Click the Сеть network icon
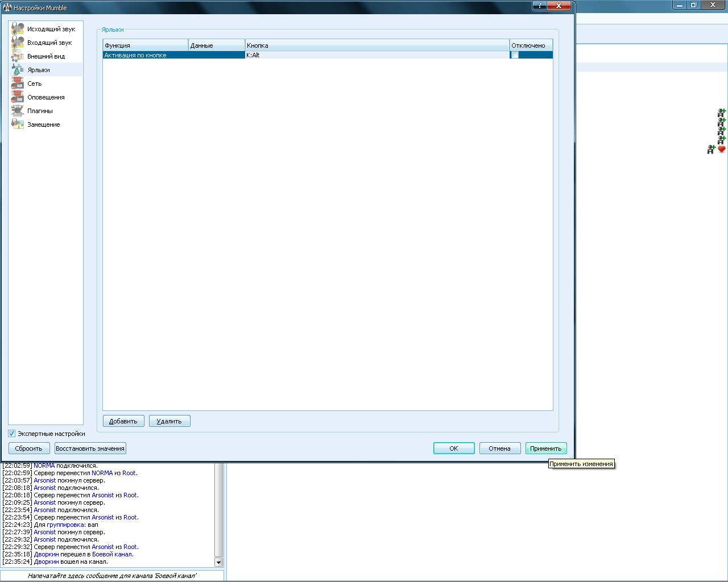Image resolution: width=728 pixels, height=582 pixels. pos(18,84)
